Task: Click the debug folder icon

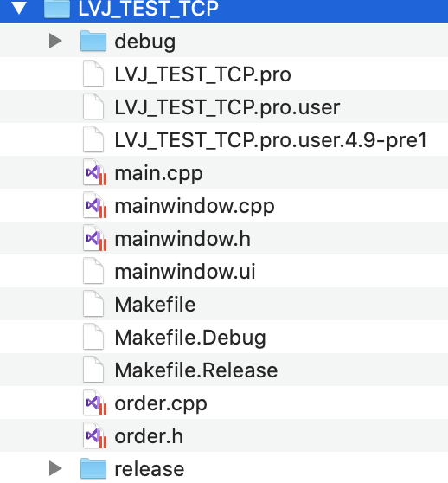Action: [93, 41]
